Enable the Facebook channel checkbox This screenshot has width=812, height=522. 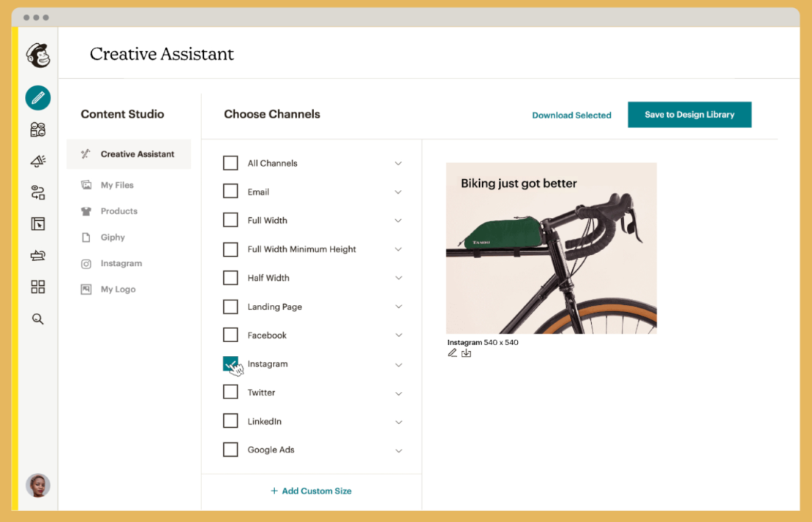coord(230,335)
